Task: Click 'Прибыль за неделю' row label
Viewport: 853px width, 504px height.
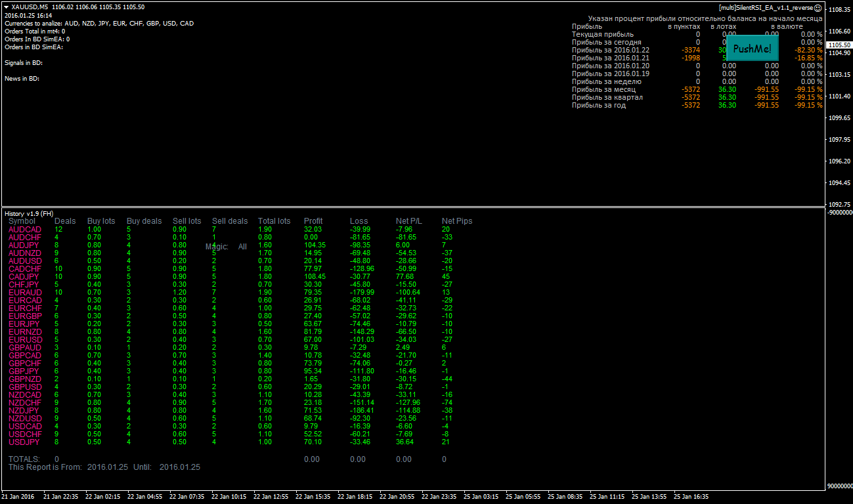Action: tap(607, 81)
